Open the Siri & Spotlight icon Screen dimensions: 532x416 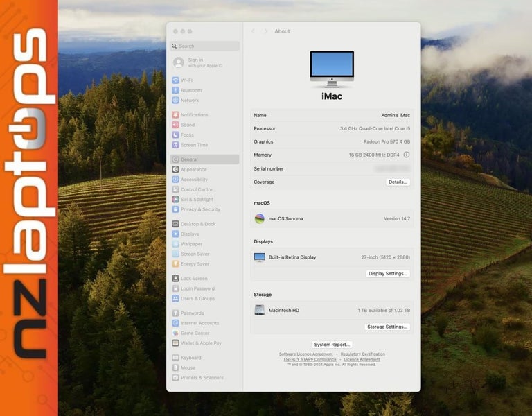coord(175,200)
